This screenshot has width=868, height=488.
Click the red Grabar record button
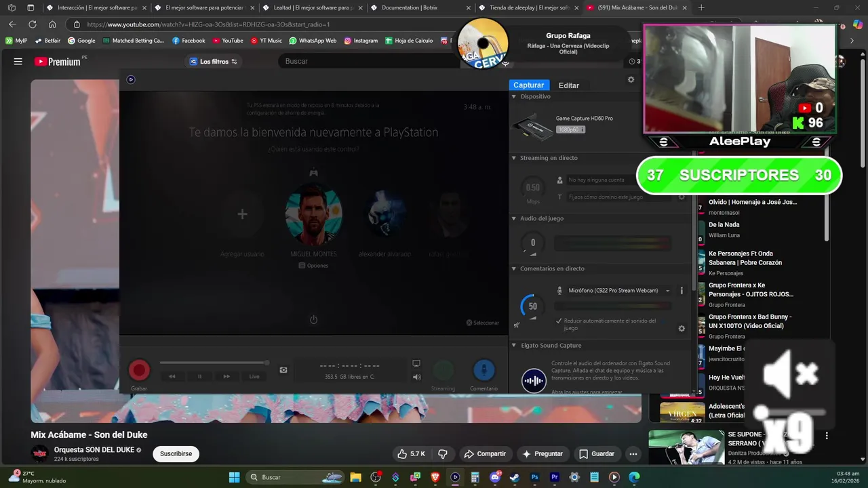pos(139,370)
